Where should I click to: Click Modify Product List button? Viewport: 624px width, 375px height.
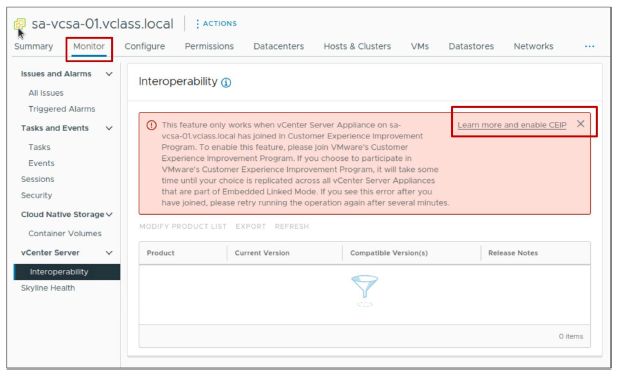point(183,227)
